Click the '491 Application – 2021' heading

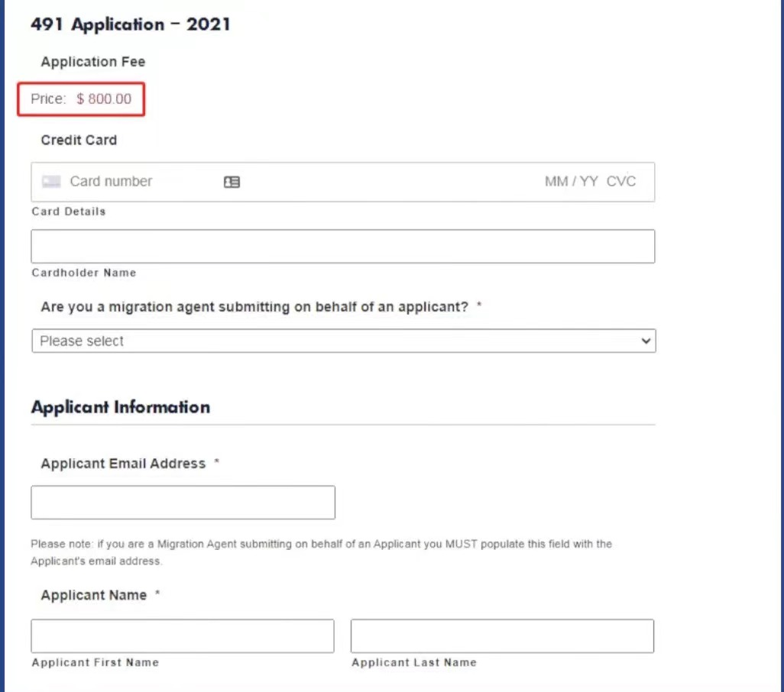pos(131,24)
